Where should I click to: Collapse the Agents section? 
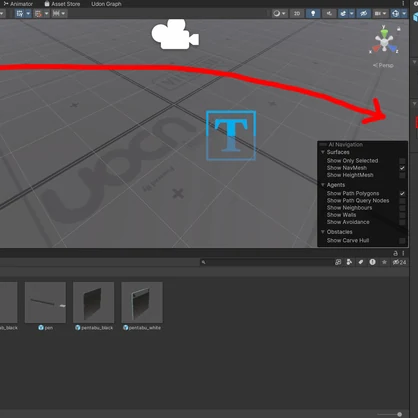click(x=323, y=185)
